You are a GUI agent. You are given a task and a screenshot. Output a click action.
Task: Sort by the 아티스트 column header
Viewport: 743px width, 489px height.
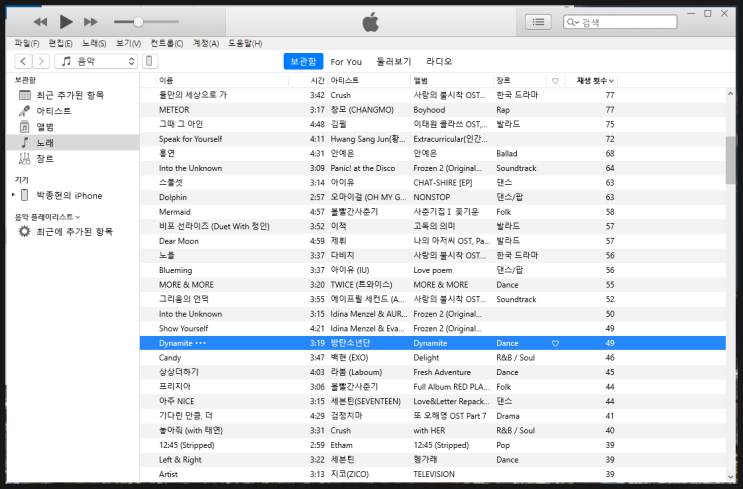[369, 81]
